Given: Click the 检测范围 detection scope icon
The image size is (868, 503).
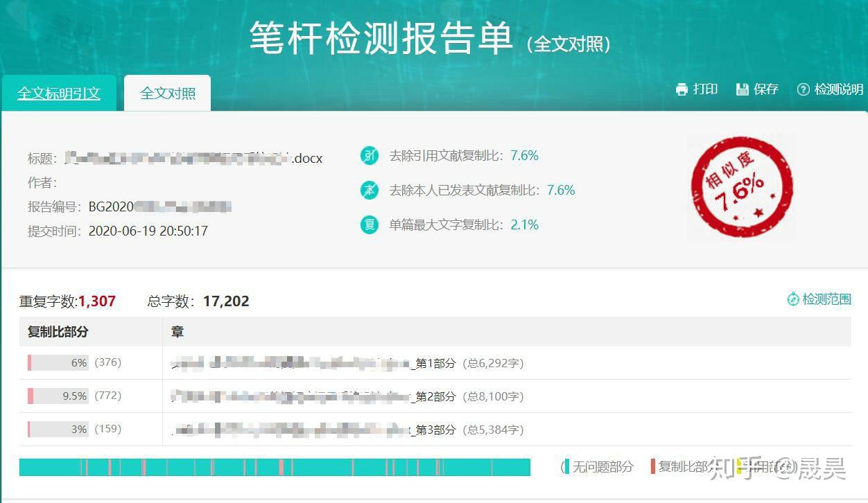Looking at the screenshot, I should click(793, 299).
